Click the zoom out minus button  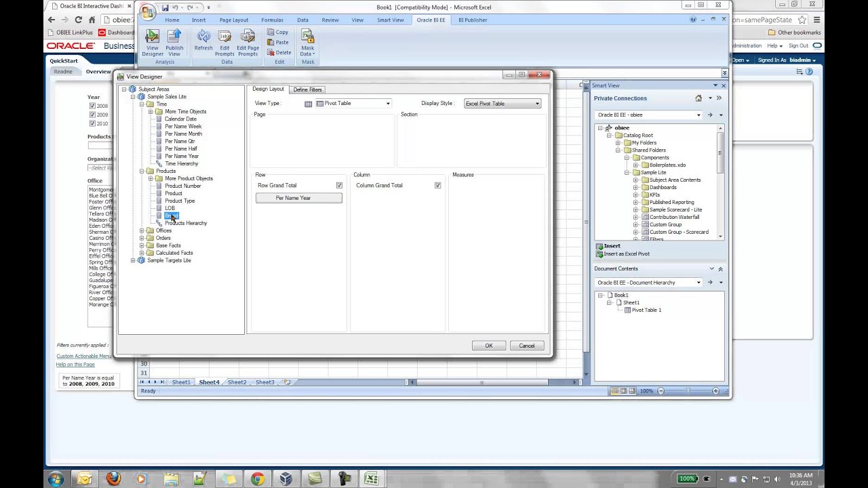click(x=660, y=391)
